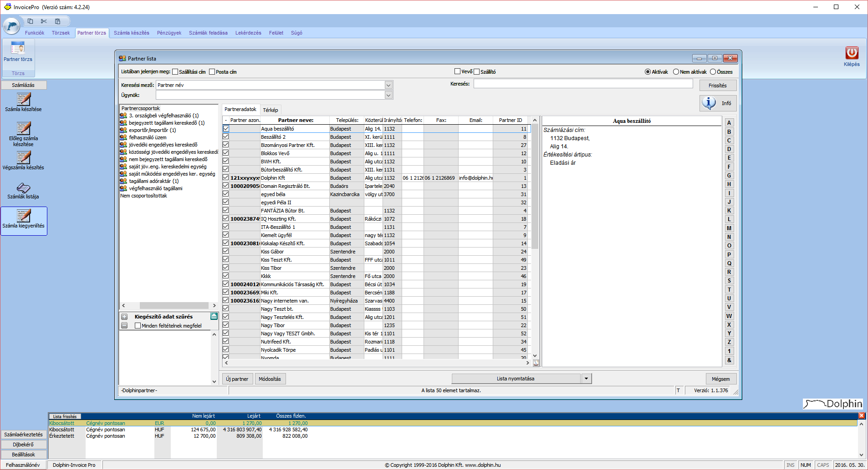Open Számla kiegyenlítés sidebar icon
868x470 pixels.
pos(24,221)
